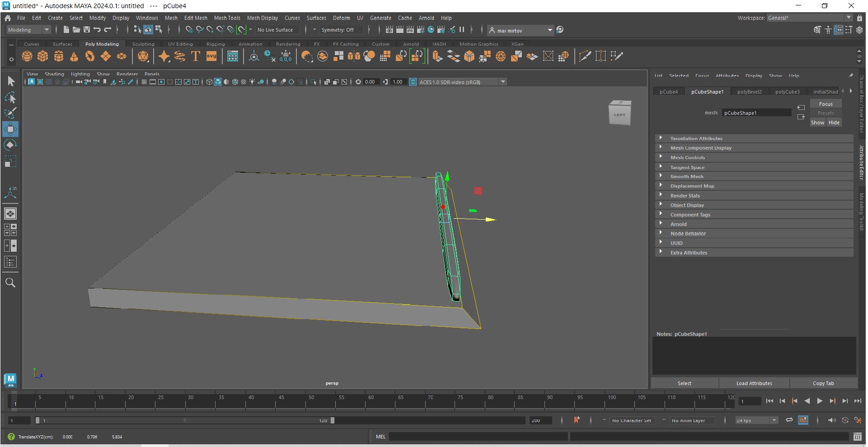Click the Save scene icon
The width and height of the screenshot is (868, 447).
[x=87, y=30]
